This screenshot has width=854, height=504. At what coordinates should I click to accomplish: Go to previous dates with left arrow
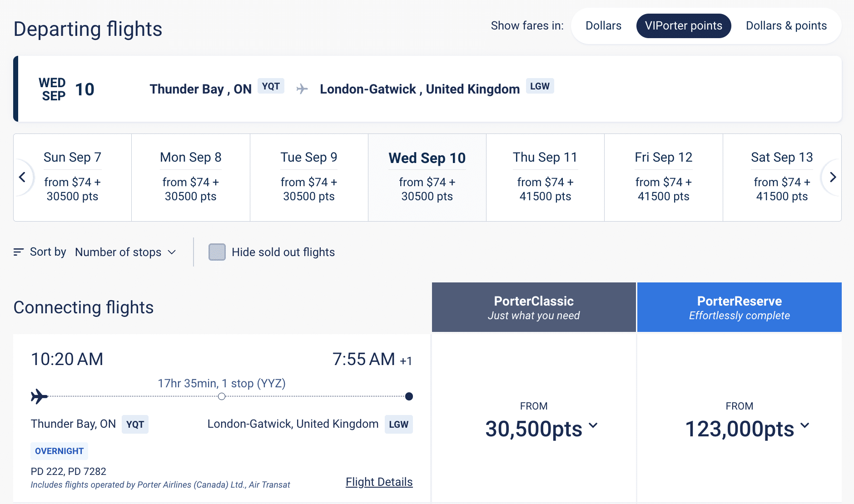tap(22, 177)
